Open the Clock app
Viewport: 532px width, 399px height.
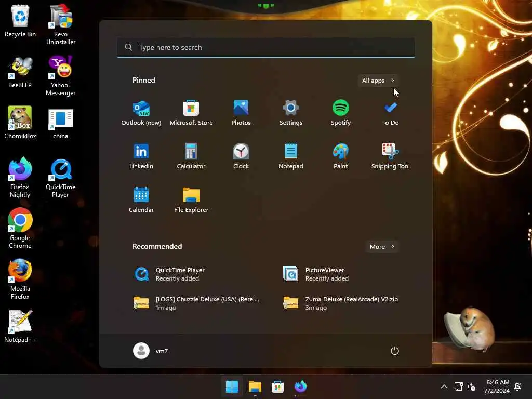pos(241,157)
